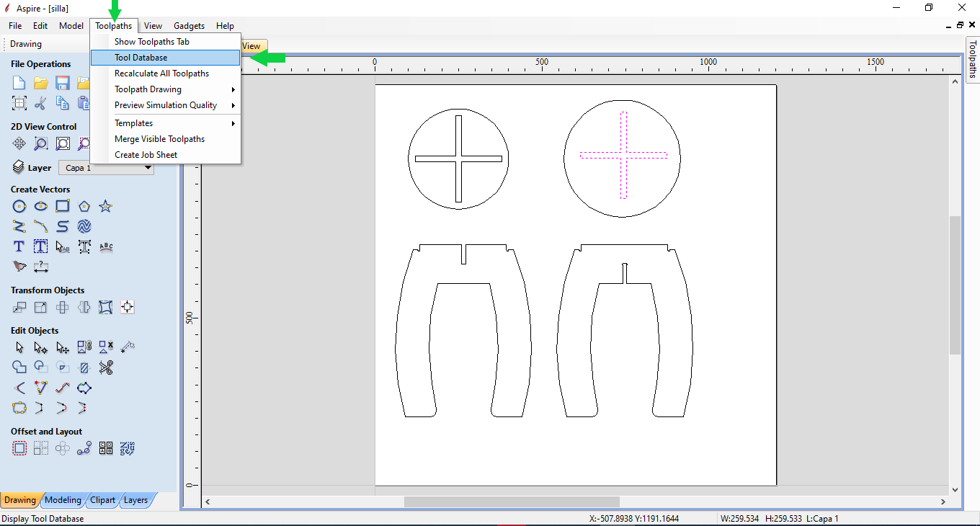Open the Gadgets menu

(189, 26)
